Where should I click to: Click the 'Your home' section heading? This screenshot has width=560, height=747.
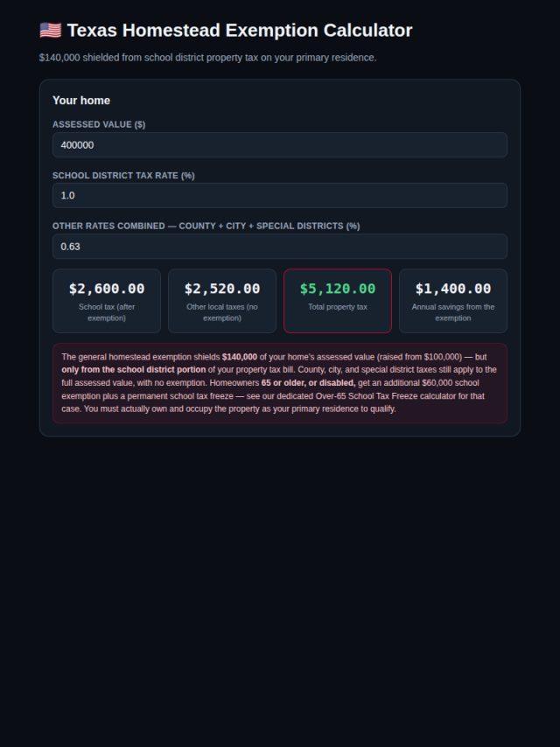[x=81, y=101]
